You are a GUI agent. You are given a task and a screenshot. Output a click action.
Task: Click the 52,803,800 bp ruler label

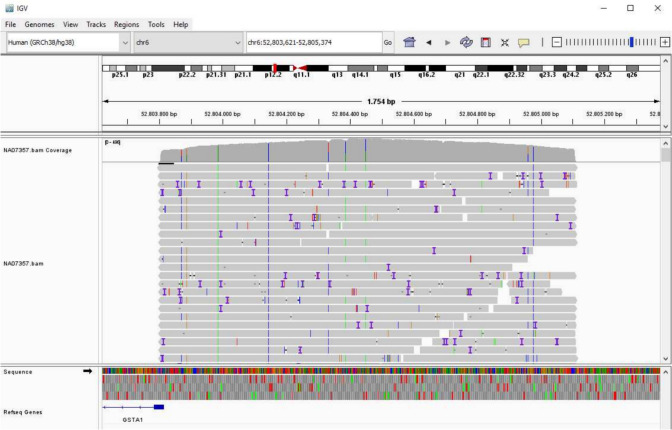159,114
